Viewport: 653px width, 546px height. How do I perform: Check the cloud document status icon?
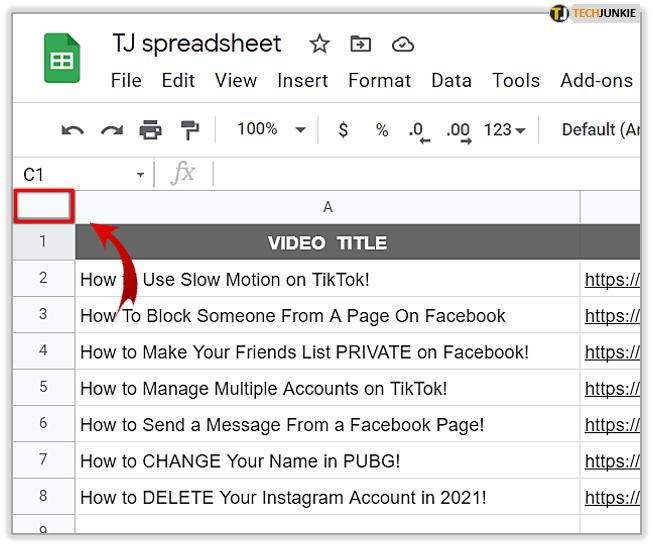coord(402,44)
